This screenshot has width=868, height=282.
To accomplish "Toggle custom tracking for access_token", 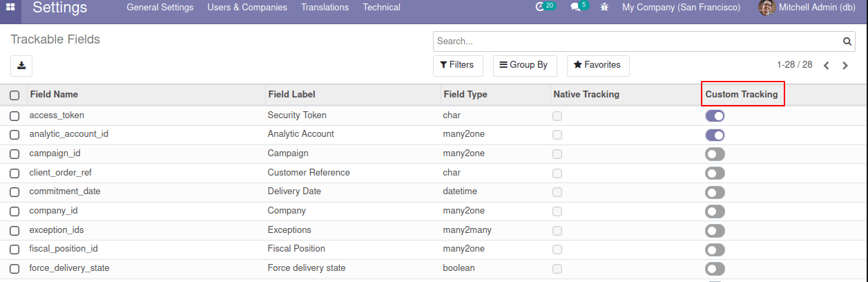I will (x=715, y=116).
